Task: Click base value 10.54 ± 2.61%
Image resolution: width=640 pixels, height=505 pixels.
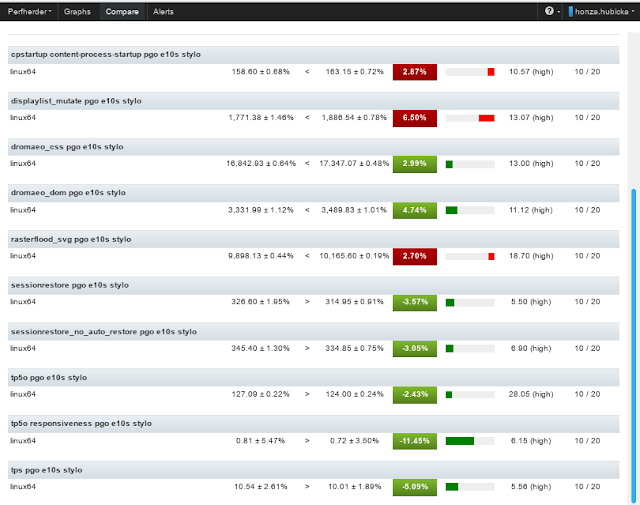Action: click(x=260, y=487)
